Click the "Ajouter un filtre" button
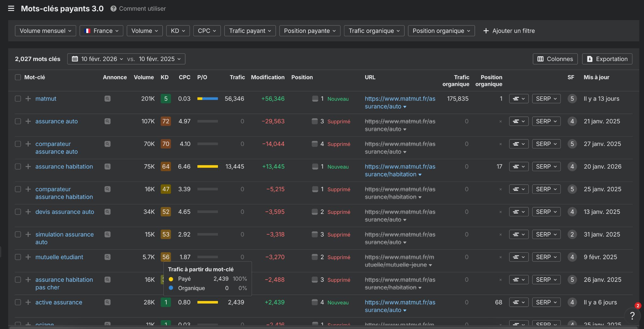The width and height of the screenshot is (644, 329). pos(508,31)
